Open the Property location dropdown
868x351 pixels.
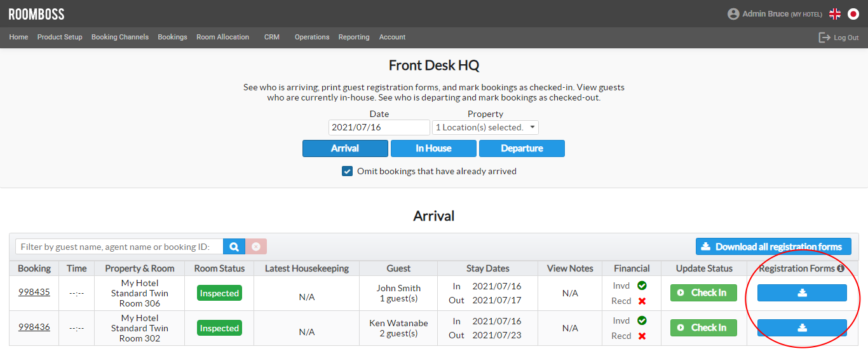tap(485, 127)
